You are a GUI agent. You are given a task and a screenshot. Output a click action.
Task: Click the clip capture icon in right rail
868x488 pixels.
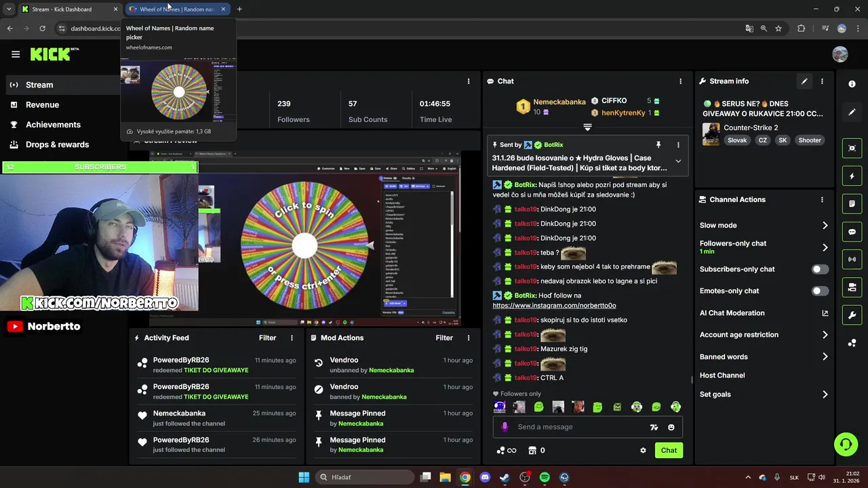(852, 148)
